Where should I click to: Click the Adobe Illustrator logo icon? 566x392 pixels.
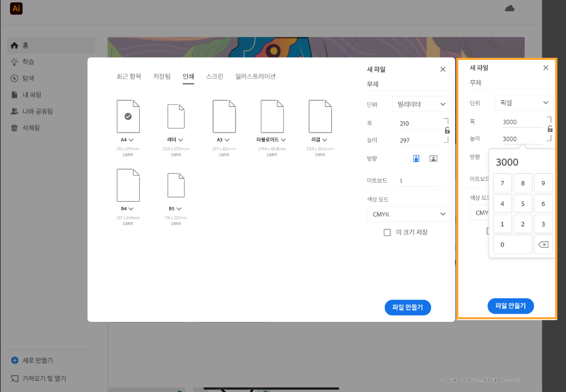point(15,8)
